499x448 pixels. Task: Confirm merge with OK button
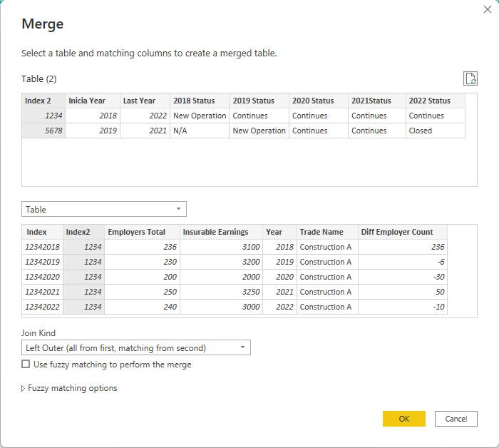pyautogui.click(x=404, y=419)
